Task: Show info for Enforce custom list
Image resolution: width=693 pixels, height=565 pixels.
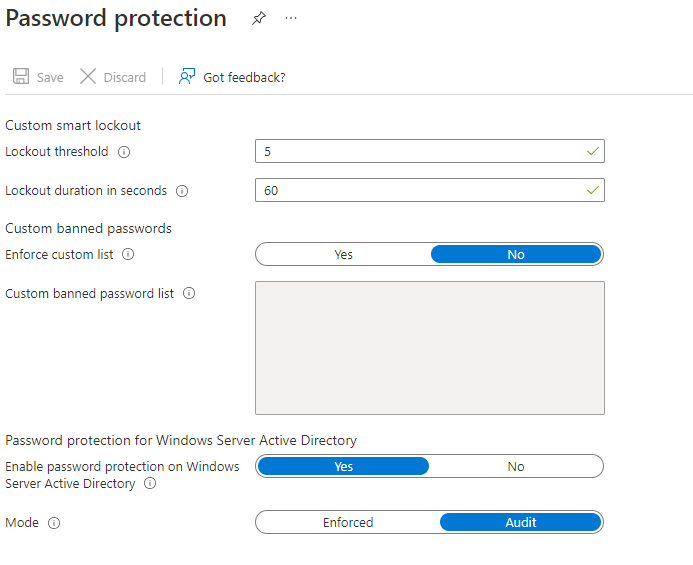Action: [128, 254]
